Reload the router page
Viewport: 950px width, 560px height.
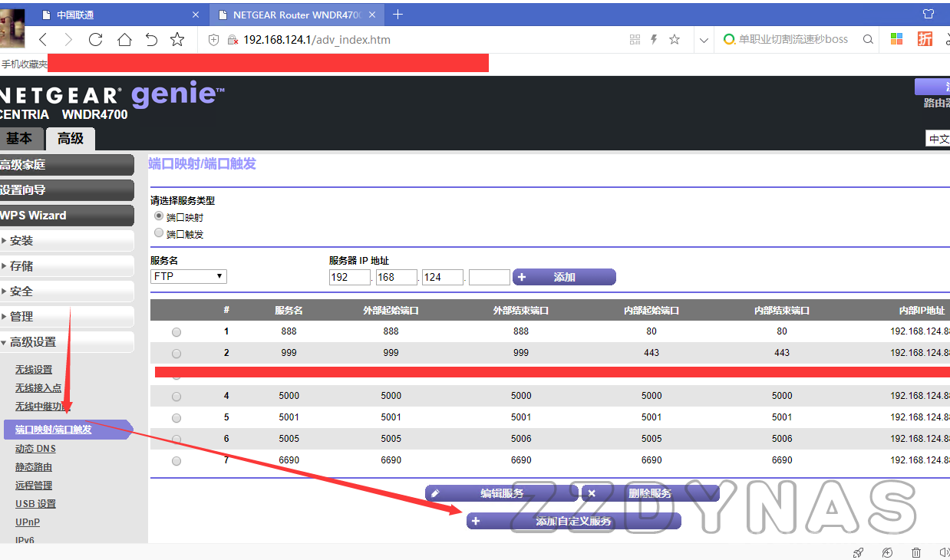click(96, 39)
